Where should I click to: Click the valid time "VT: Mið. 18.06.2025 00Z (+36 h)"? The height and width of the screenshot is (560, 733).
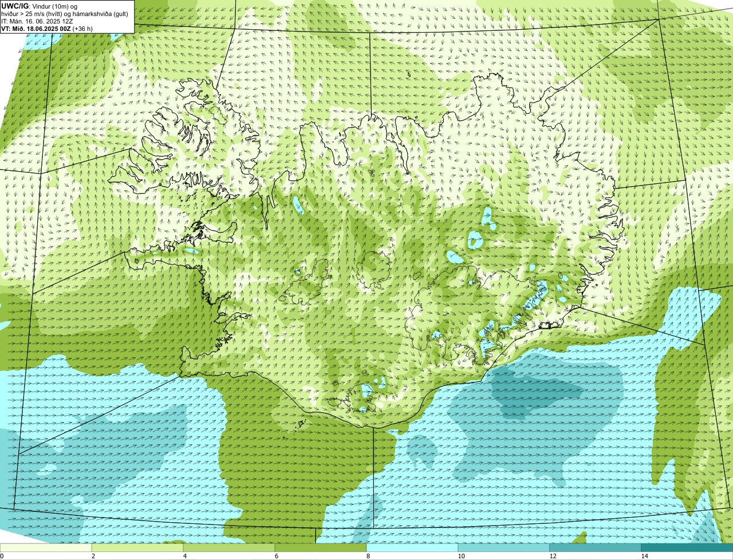pos(47,28)
